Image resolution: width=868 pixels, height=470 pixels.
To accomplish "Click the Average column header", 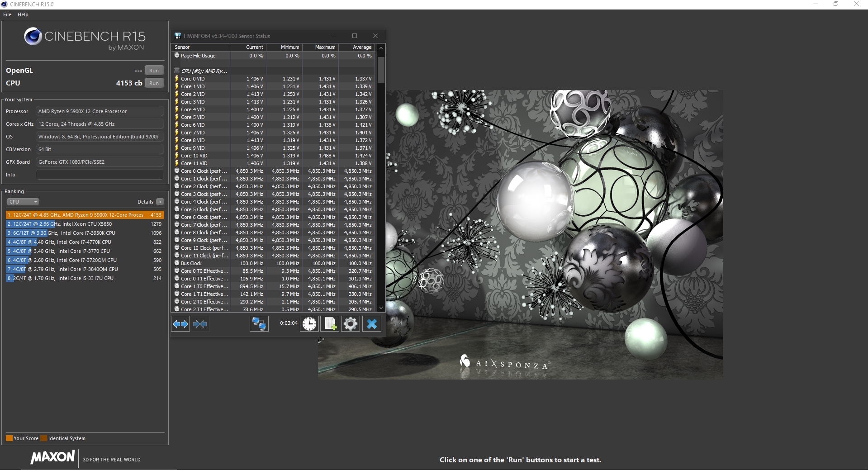I will click(356, 47).
